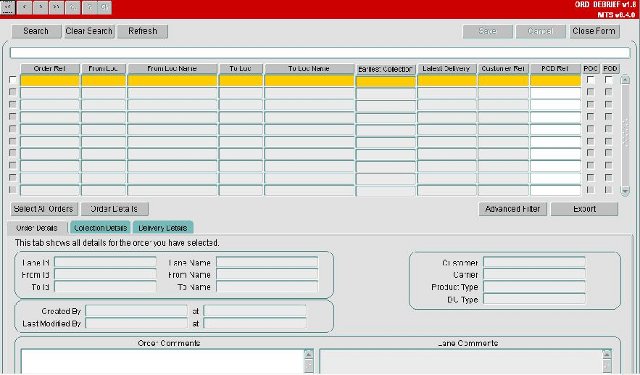Click the Save button
The height and width of the screenshot is (375, 640).
point(487,31)
